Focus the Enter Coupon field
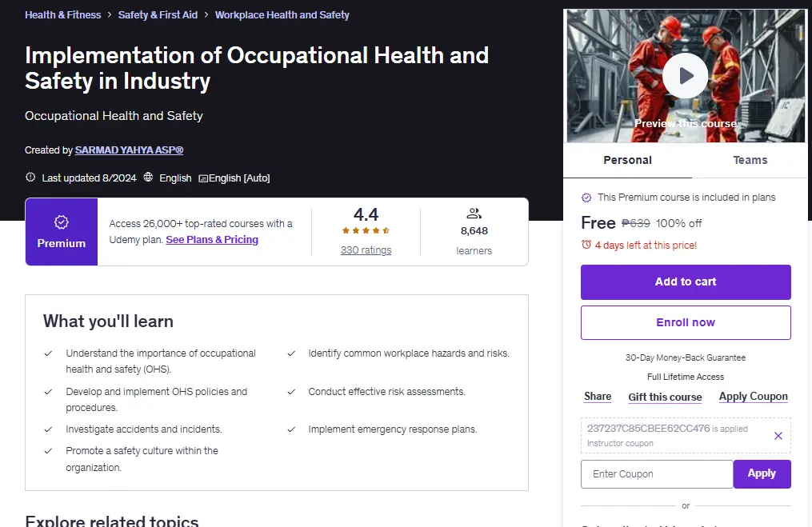 (657, 474)
